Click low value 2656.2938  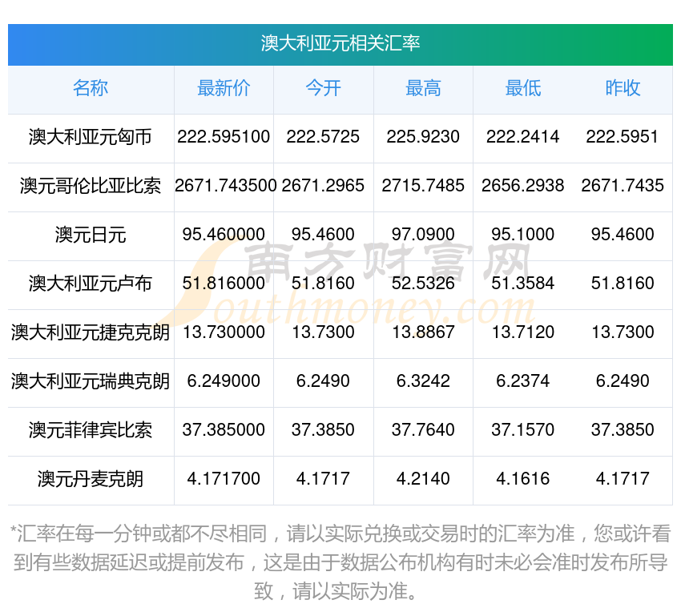pyautogui.click(x=523, y=186)
